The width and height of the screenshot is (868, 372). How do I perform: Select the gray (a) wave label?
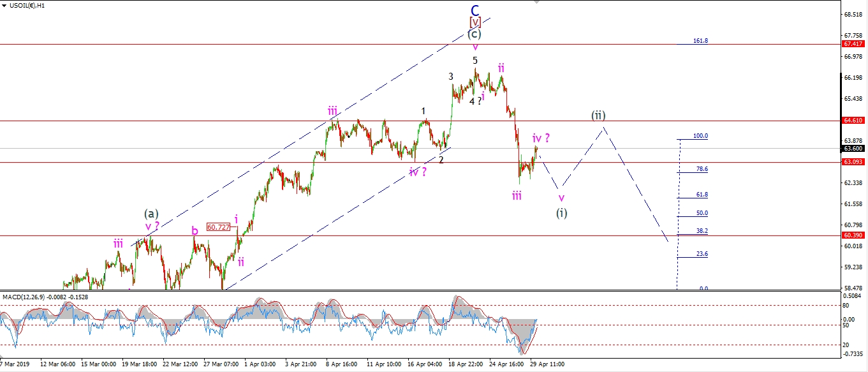tap(151, 214)
